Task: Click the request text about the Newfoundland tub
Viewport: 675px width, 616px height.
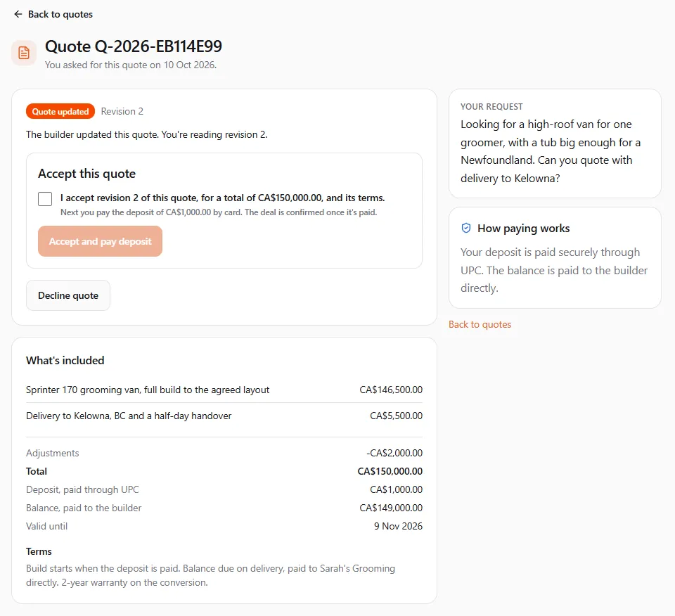Action: coord(551,151)
